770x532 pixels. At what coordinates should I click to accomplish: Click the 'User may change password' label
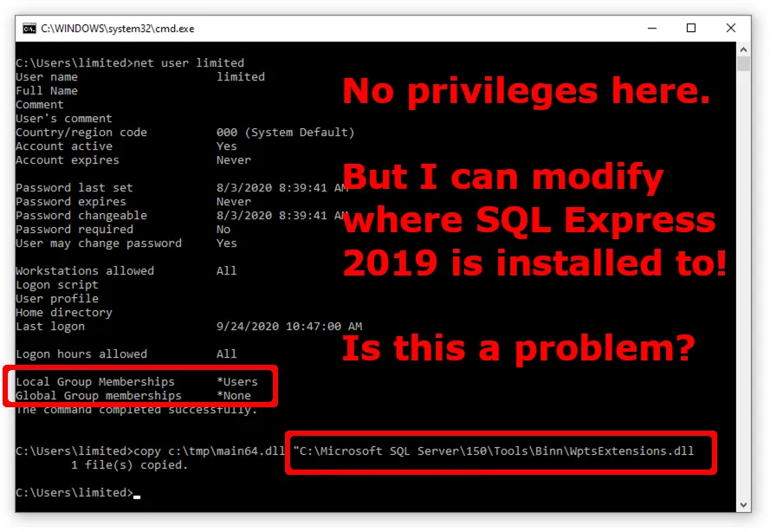(x=99, y=243)
